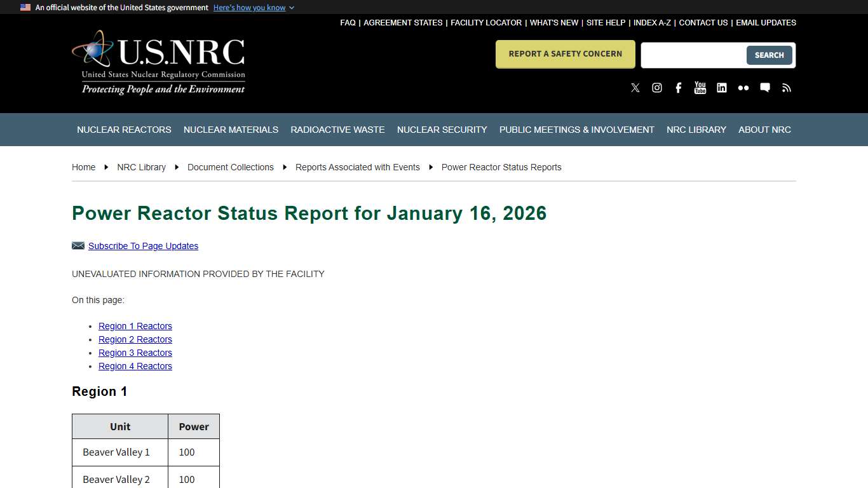Open the NUCLEAR REACTORS menu
This screenshot has height=488, width=868.
[124, 130]
